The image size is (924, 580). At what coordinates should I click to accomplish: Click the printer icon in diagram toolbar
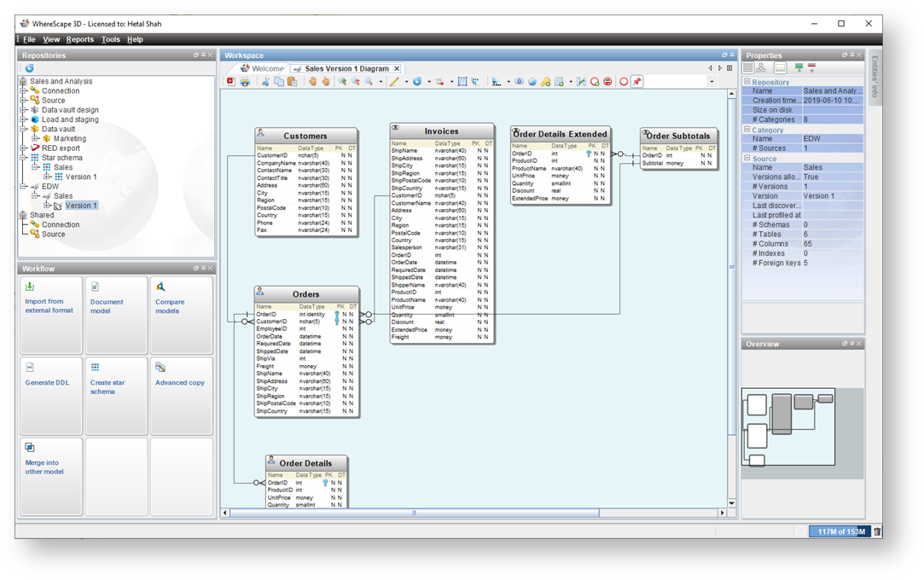[x=245, y=82]
